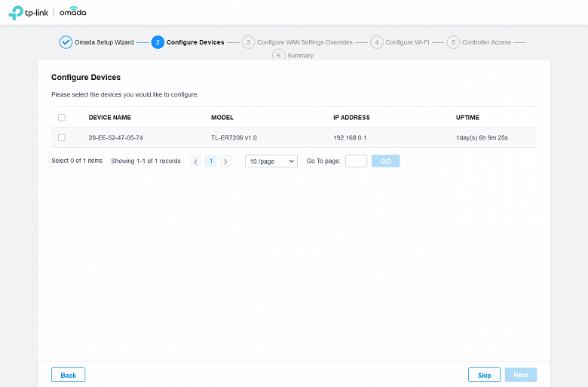Screen dimensions: 588x387
Task: Click step 3 WAN Settings Overrides circle
Action: coord(248,42)
